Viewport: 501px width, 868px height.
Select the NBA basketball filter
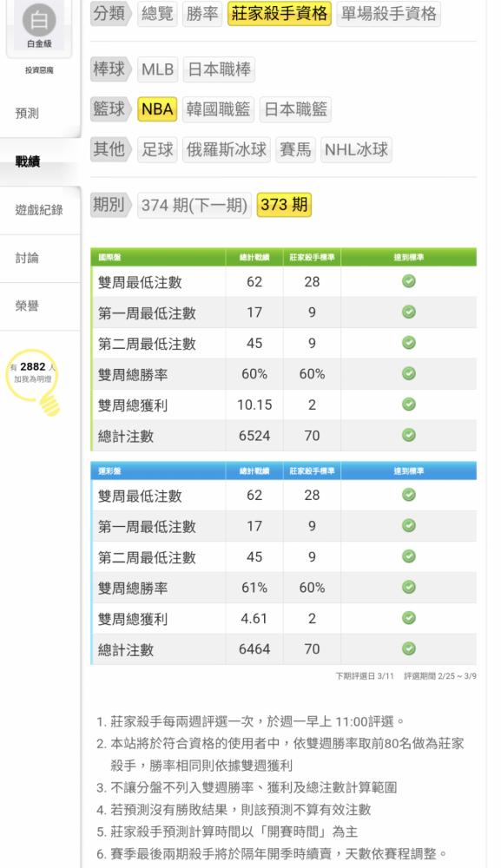158,109
